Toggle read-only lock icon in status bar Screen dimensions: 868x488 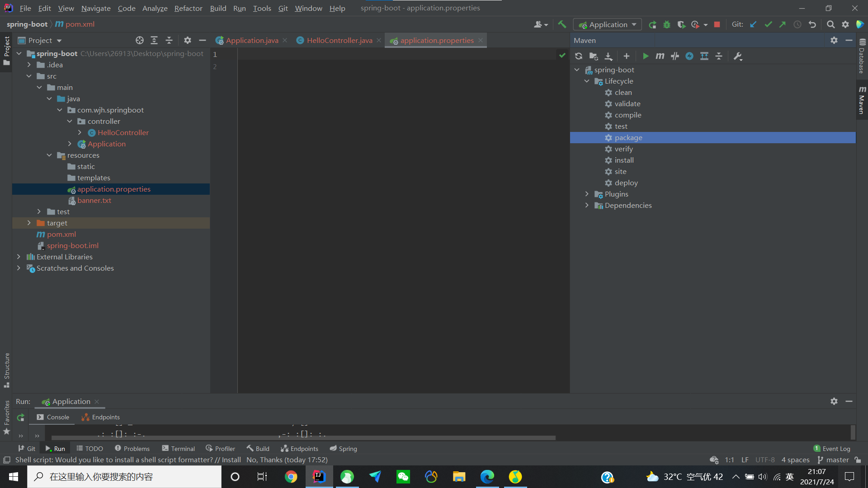pyautogui.click(x=858, y=460)
